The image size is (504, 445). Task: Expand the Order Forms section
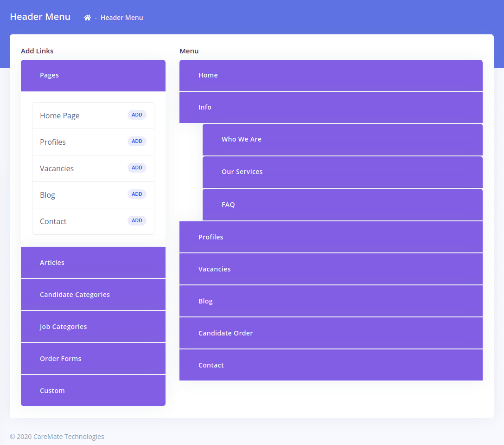click(x=93, y=359)
